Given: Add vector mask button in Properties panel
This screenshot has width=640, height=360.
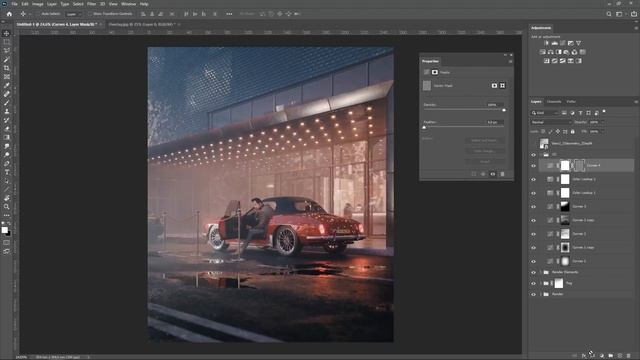Looking at the screenshot, I should 502,86.
